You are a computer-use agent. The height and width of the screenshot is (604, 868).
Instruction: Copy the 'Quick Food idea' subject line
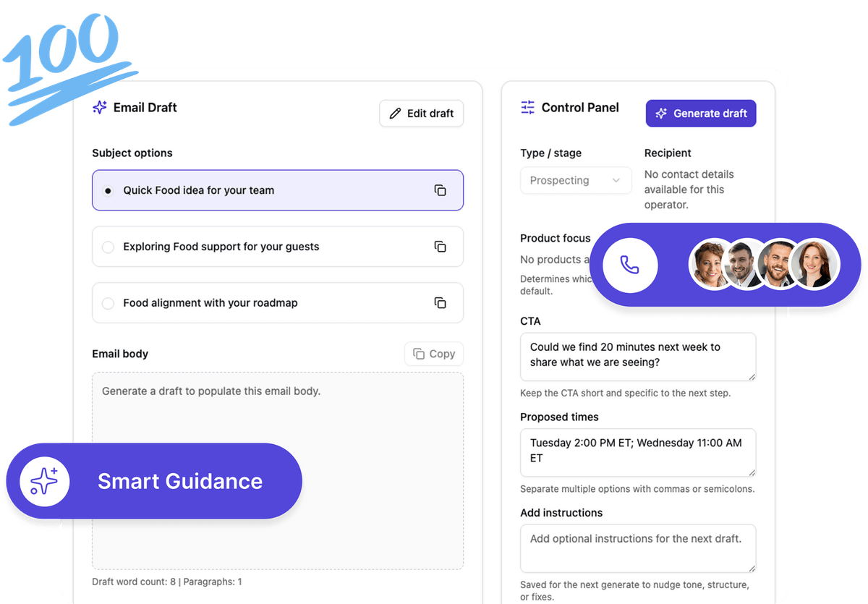pos(440,190)
